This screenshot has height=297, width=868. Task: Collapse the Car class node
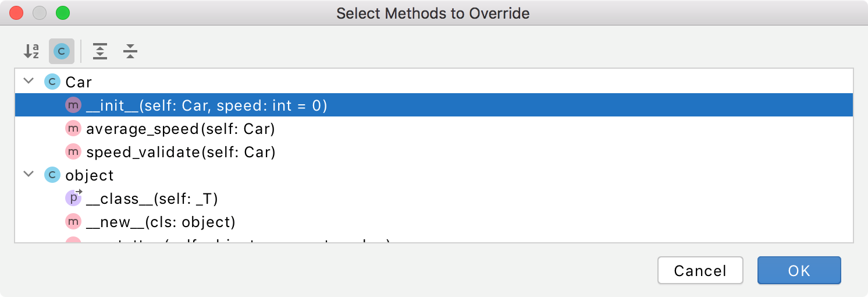29,82
